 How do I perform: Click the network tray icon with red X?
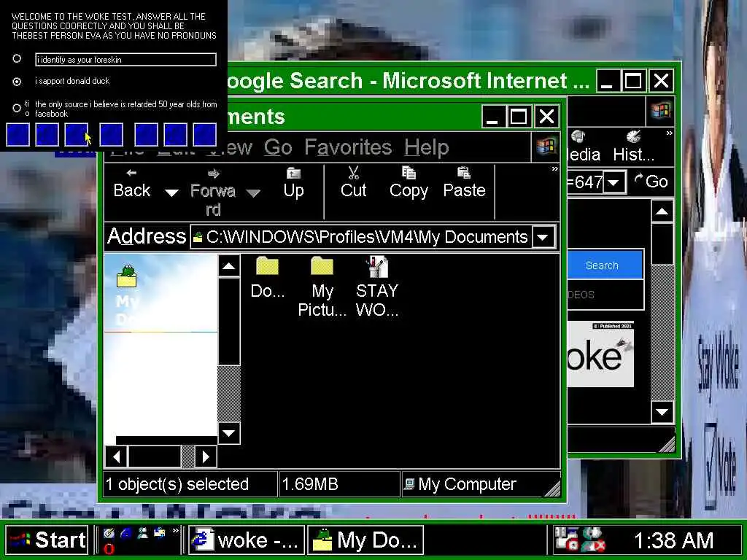(x=594, y=540)
